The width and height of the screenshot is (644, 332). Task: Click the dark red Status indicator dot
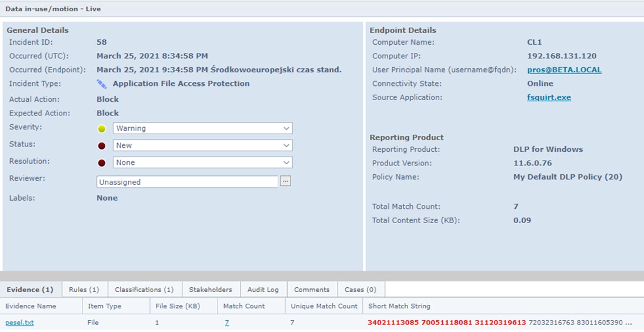(x=102, y=146)
